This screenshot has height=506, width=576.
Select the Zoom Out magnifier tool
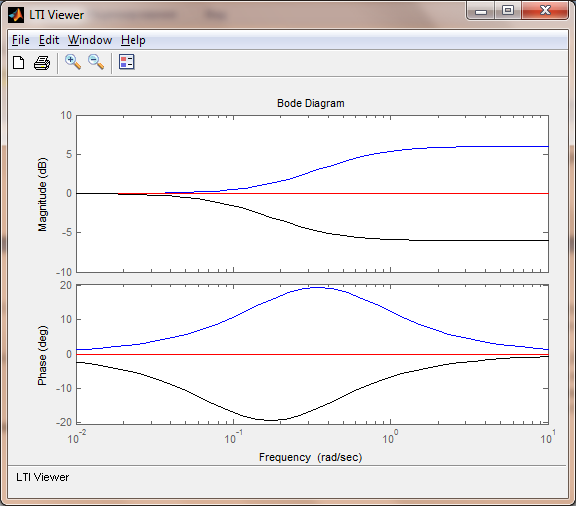coord(96,62)
